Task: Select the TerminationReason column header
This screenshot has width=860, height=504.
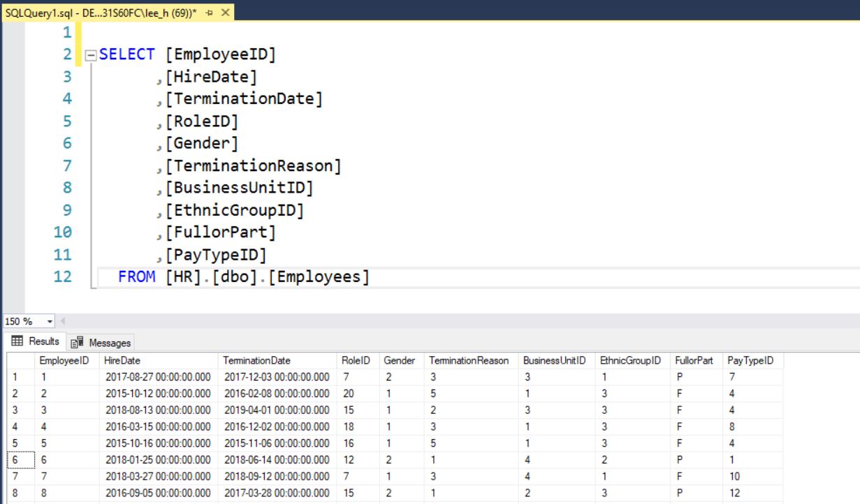Action: pos(472,361)
